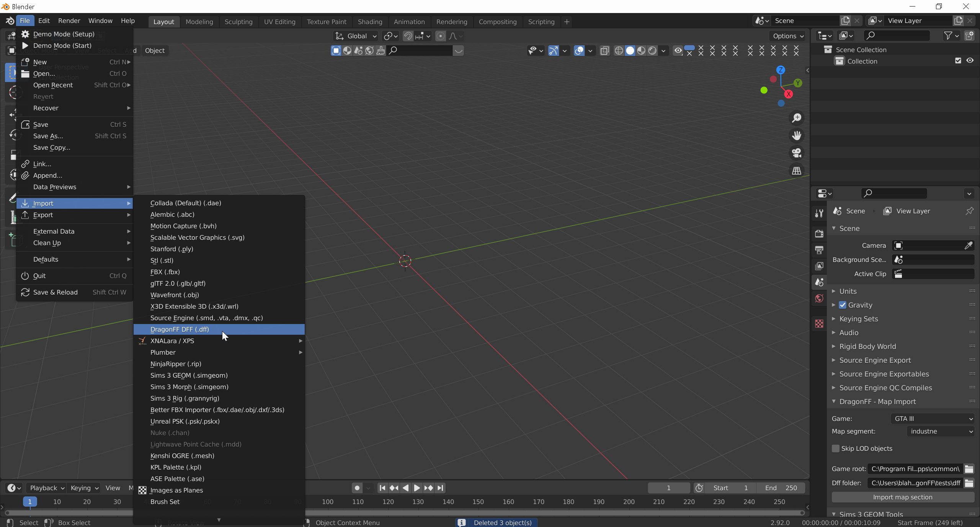Open Map segment dropdown showing industne
This screenshot has width=980, height=527.
click(940, 431)
